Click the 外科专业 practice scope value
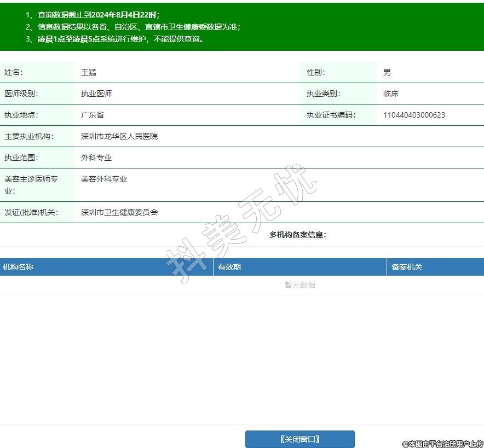Viewport: 484px width, 448px height. tap(96, 158)
